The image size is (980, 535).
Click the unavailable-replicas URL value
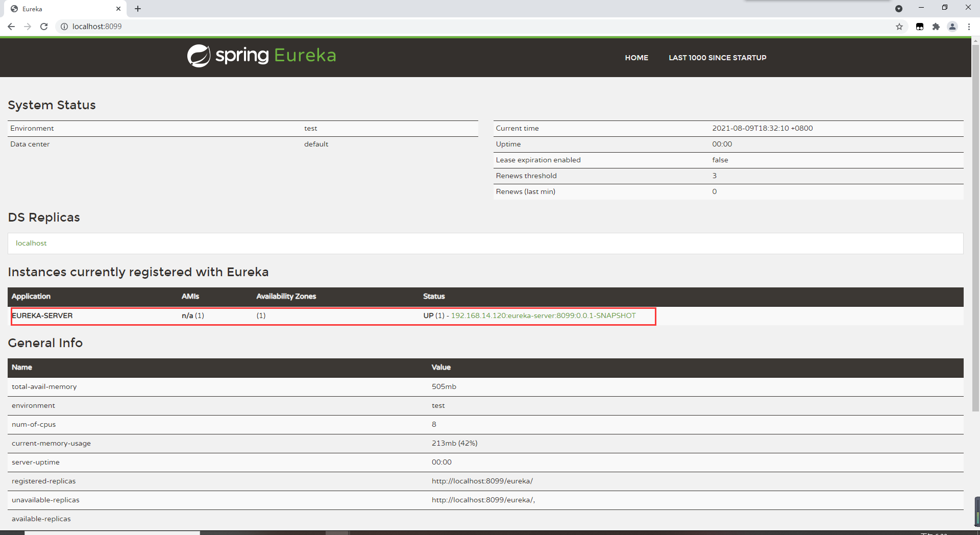point(483,500)
